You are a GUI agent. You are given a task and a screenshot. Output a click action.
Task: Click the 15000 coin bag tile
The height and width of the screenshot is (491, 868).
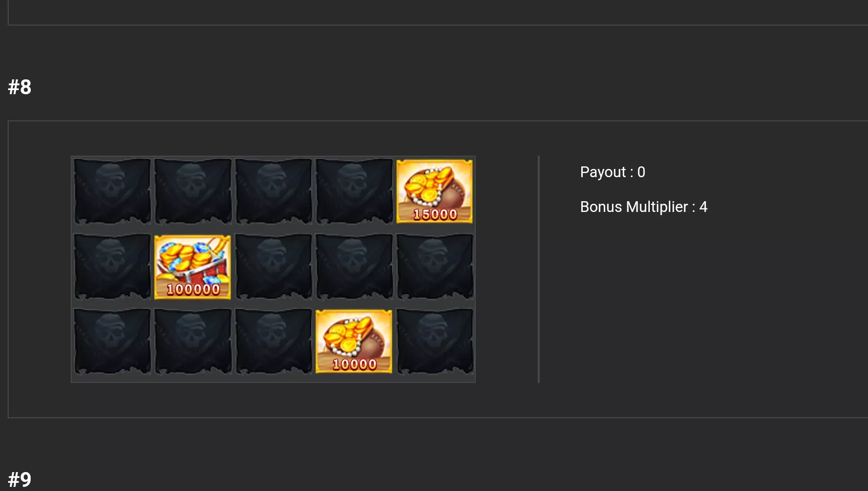[434, 191]
